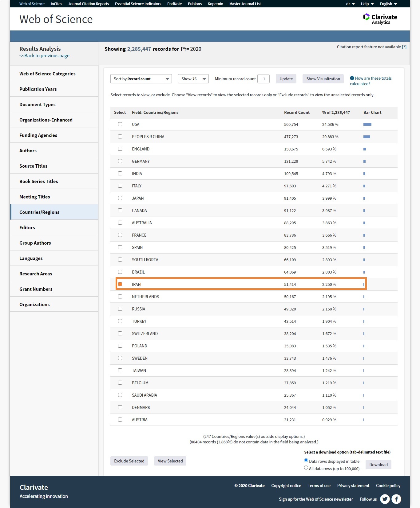
Task: Open Funding Agencies analysis
Action: click(x=54, y=135)
